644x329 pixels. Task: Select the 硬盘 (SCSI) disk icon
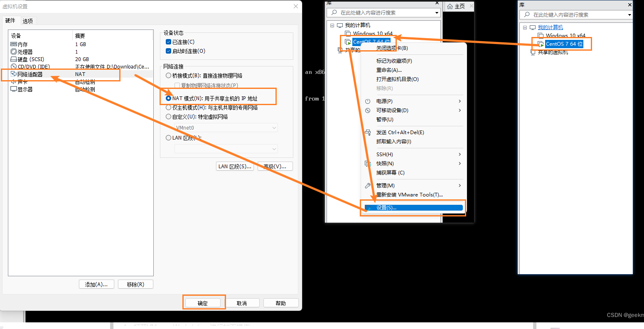click(x=14, y=59)
